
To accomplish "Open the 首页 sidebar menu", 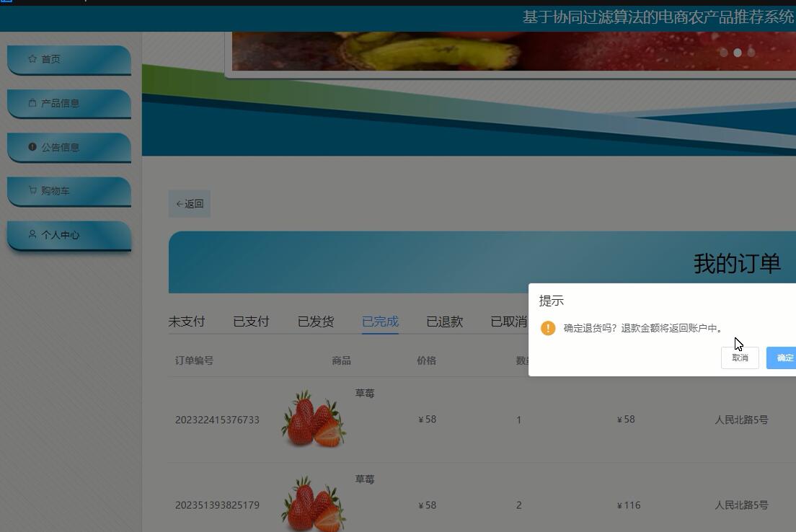I will tap(69, 60).
